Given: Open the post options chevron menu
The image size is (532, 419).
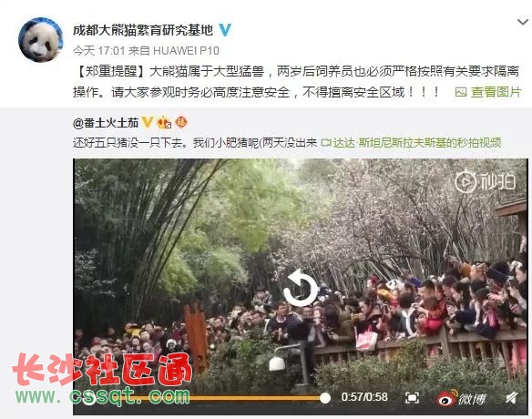Looking at the screenshot, I should (523, 23).
